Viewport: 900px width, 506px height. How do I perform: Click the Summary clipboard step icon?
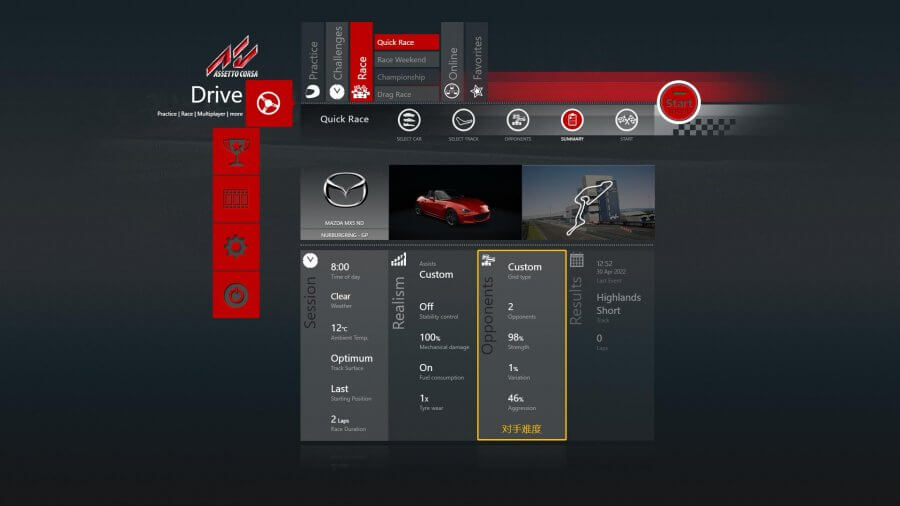point(572,120)
